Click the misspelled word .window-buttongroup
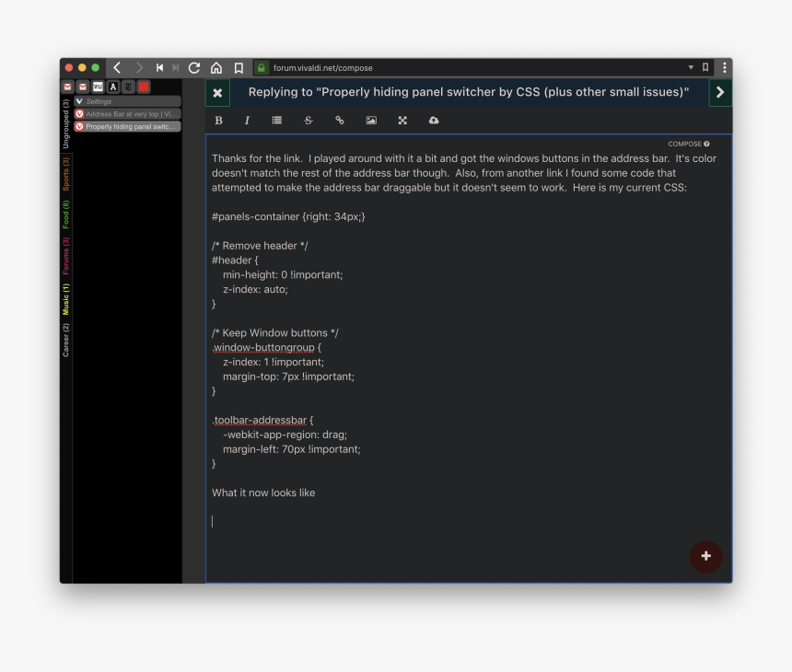This screenshot has height=672, width=792. click(x=263, y=347)
